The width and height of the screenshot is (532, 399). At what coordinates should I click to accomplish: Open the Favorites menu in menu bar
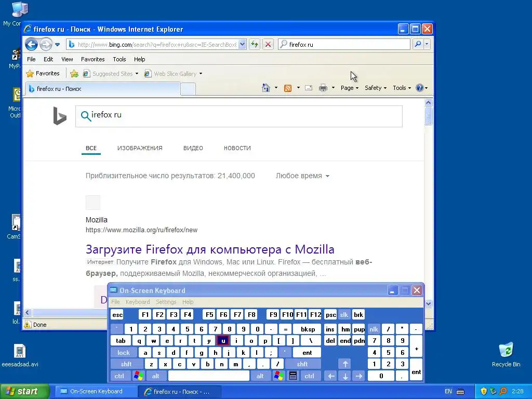pyautogui.click(x=92, y=59)
